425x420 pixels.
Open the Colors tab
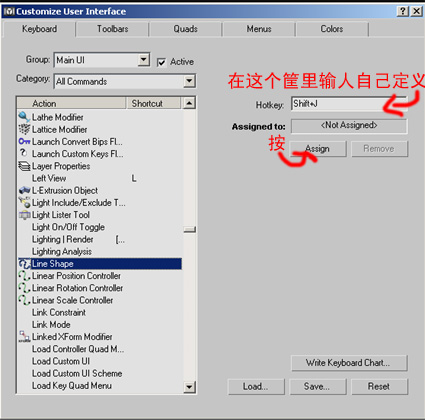click(x=332, y=29)
